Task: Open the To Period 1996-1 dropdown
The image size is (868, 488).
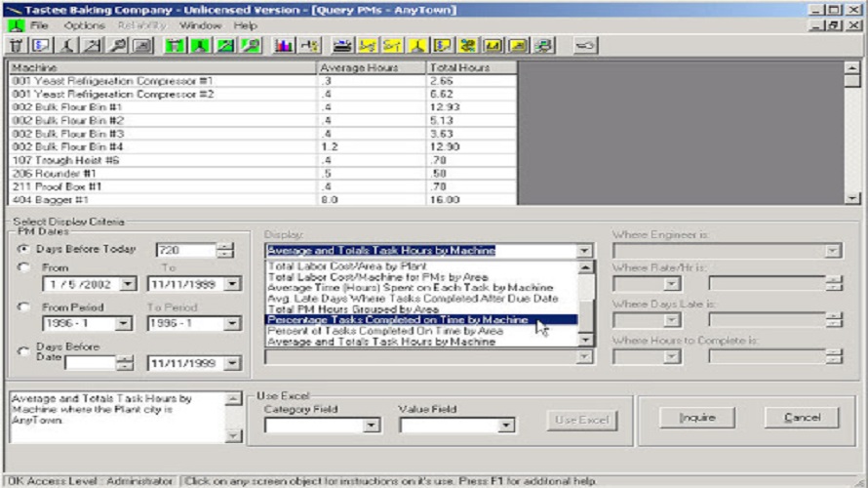Action: click(x=232, y=323)
